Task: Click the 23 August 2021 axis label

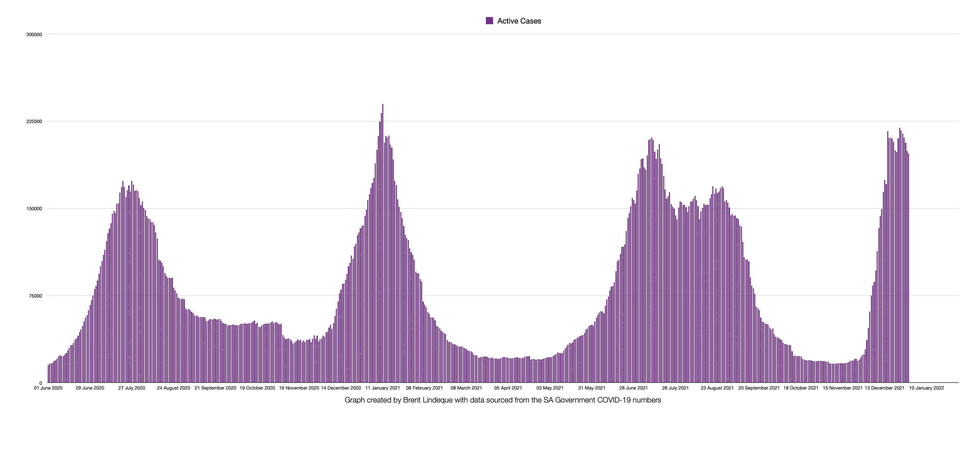Action: tap(717, 388)
